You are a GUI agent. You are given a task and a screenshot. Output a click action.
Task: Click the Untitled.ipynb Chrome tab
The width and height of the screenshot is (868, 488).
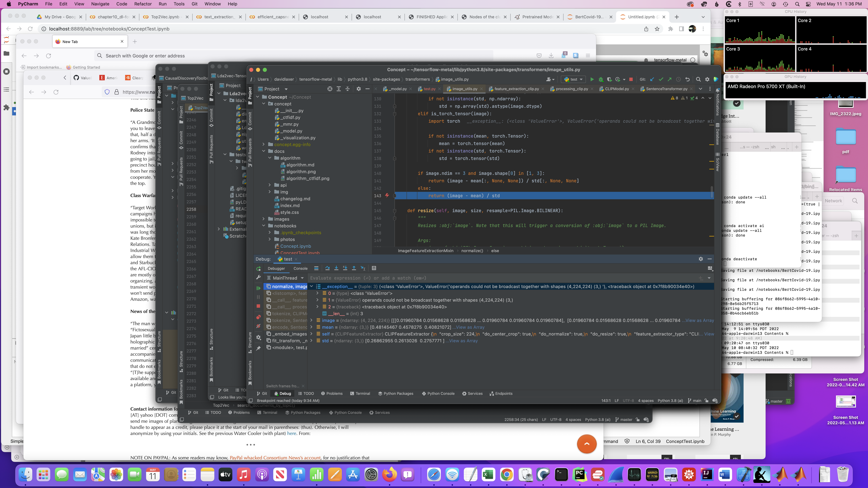tap(643, 17)
